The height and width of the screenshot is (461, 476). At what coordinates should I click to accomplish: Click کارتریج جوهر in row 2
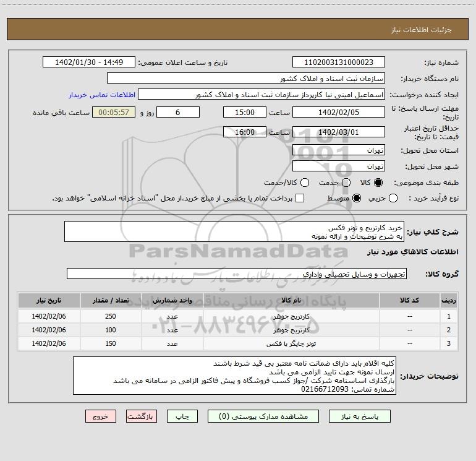(x=291, y=330)
